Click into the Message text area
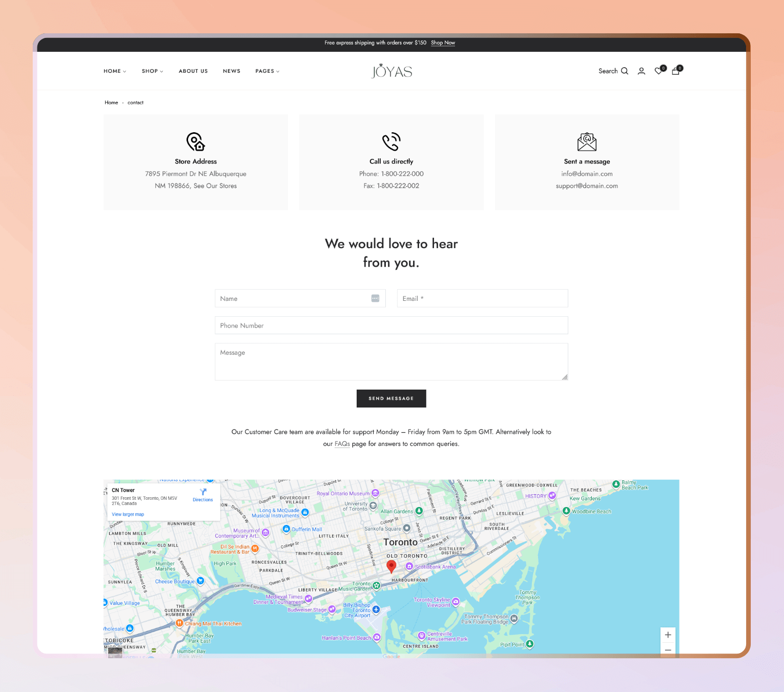 coord(391,362)
